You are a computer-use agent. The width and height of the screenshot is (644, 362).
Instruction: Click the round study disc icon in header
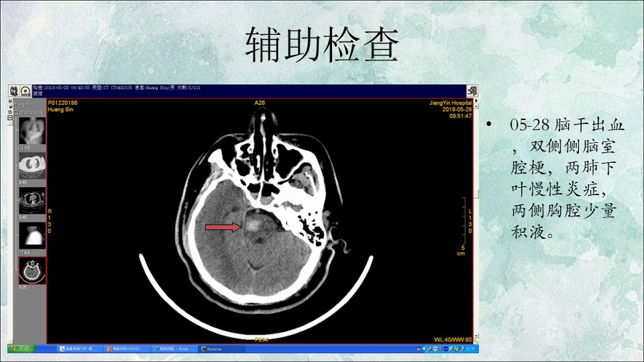point(25,91)
